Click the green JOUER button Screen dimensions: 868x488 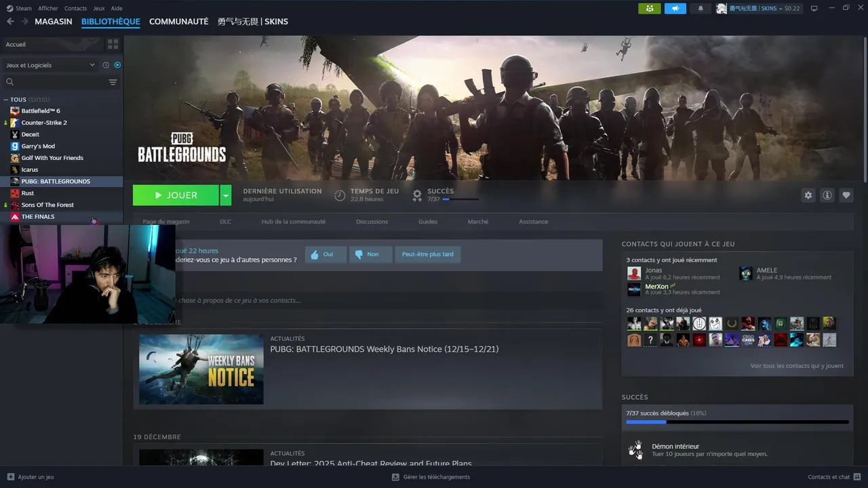[176, 195]
